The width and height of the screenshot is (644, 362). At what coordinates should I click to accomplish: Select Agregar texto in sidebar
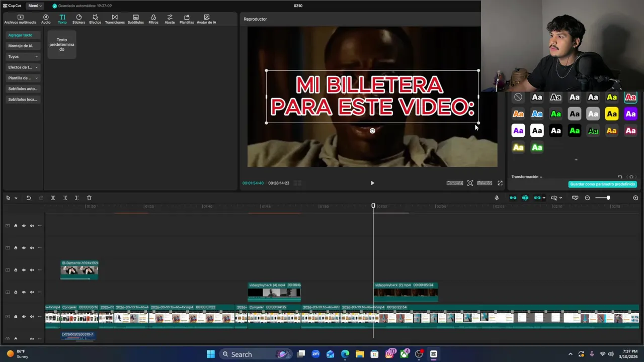tap(23, 35)
